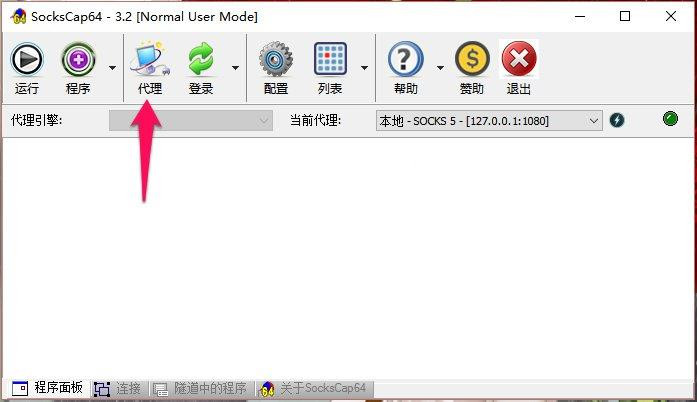Click the lightning proxy test icon
Viewport: 697px width, 402px height.
[x=617, y=120]
